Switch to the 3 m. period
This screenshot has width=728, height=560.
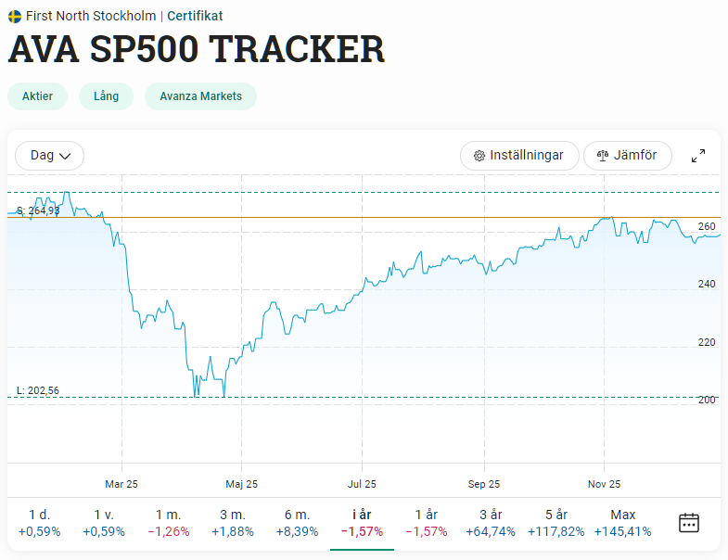tap(233, 523)
